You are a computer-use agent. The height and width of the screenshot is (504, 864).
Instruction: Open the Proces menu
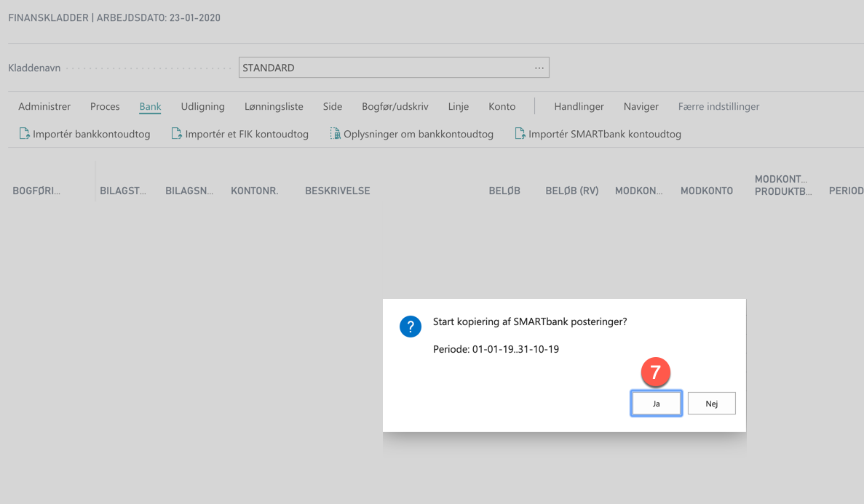click(x=105, y=106)
